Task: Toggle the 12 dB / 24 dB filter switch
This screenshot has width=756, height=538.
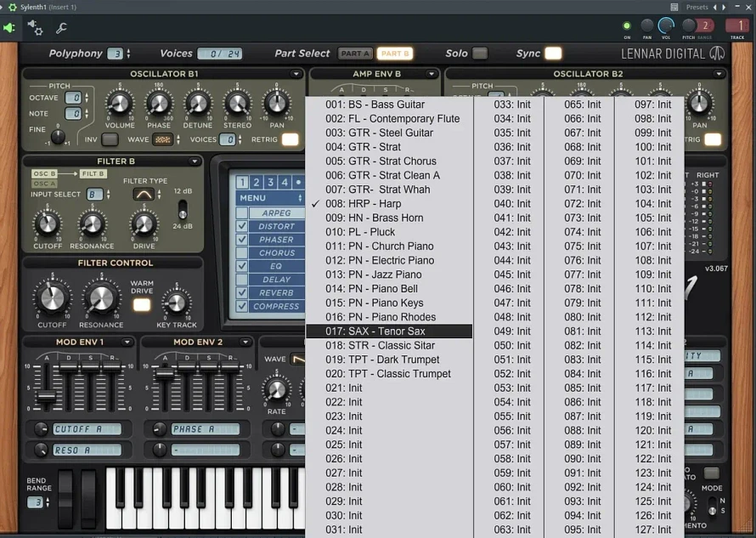Action: point(183,209)
